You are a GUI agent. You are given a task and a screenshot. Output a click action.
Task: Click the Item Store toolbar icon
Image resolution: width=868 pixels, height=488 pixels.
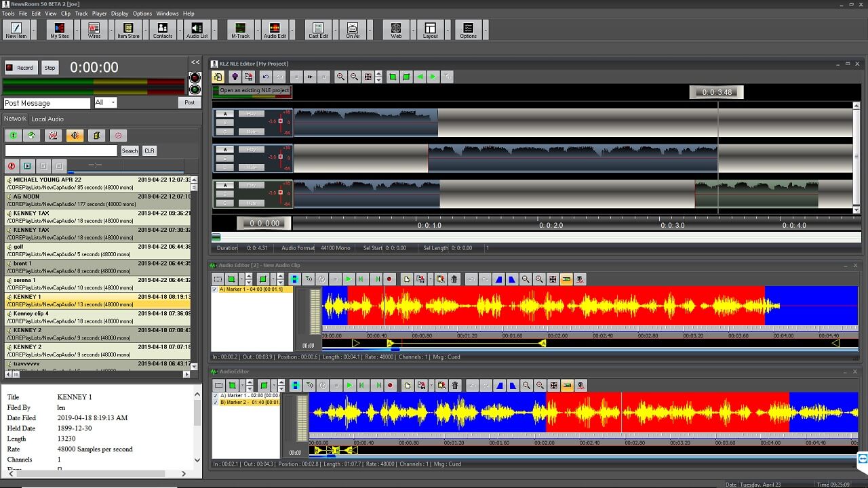point(128,30)
